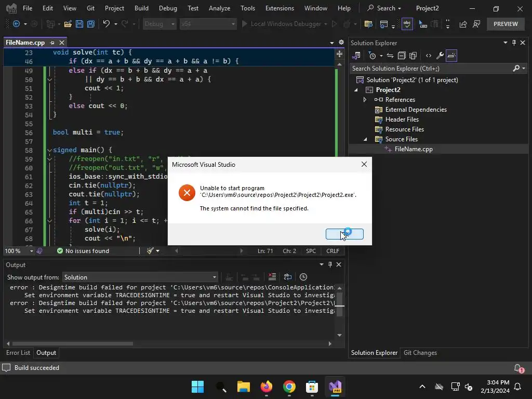Click the split editor pane icon
The width and height of the screenshot is (532, 399).
[x=339, y=54]
